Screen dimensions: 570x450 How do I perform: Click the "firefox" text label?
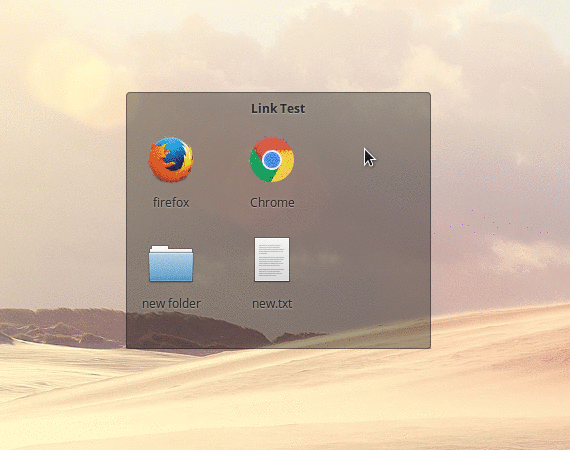(x=171, y=202)
